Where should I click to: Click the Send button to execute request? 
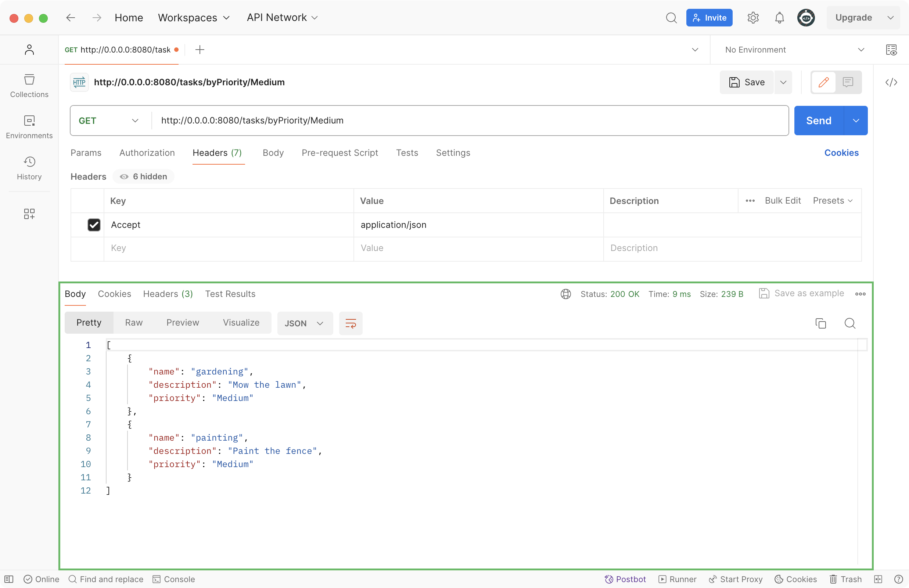819,120
